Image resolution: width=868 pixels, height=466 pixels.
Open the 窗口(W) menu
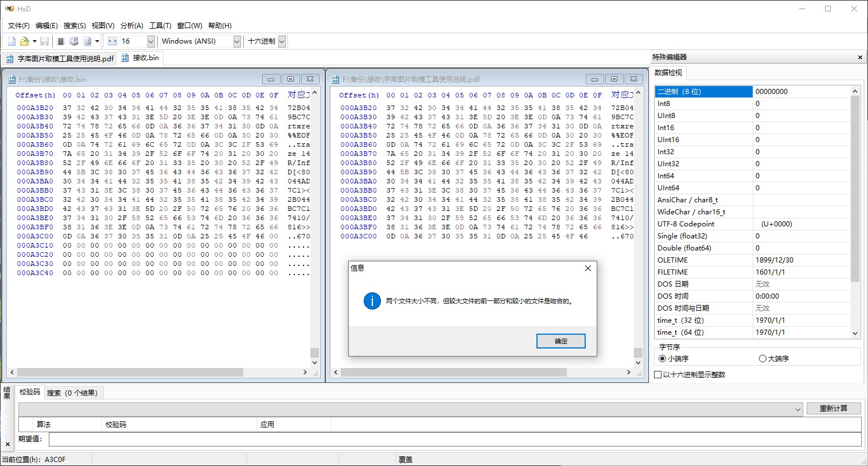190,25
